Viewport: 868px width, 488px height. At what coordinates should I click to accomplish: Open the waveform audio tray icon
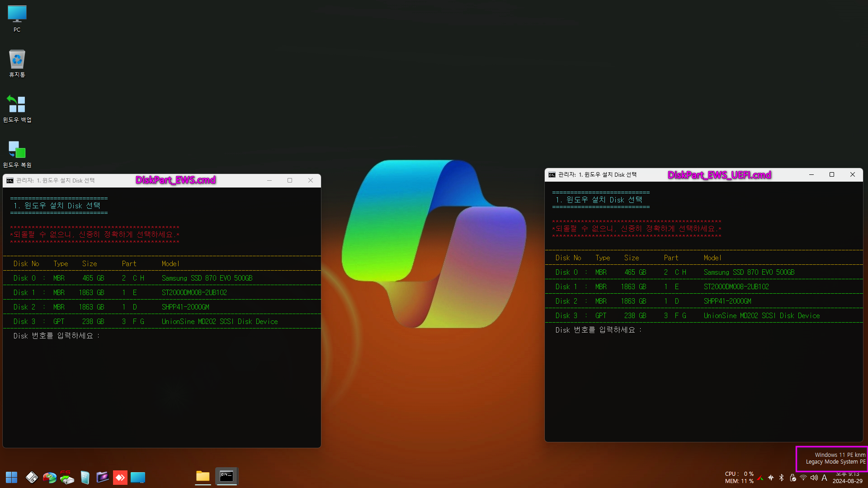[771, 478]
